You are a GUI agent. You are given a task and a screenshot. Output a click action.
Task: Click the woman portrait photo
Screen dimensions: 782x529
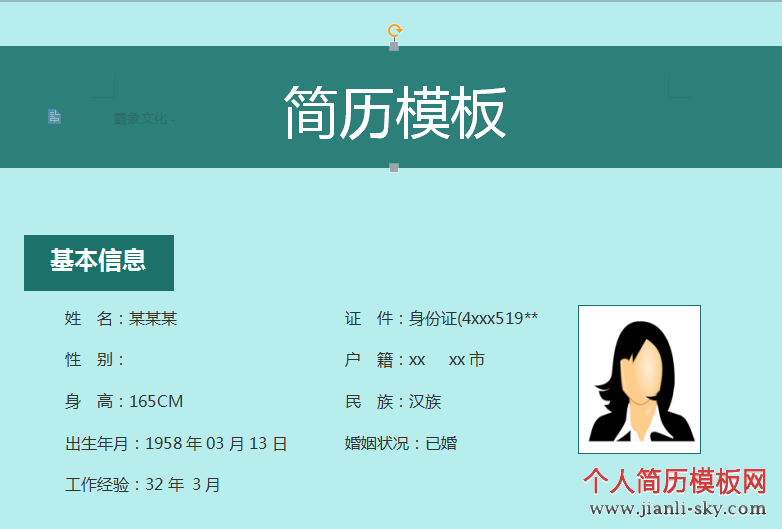(x=639, y=379)
